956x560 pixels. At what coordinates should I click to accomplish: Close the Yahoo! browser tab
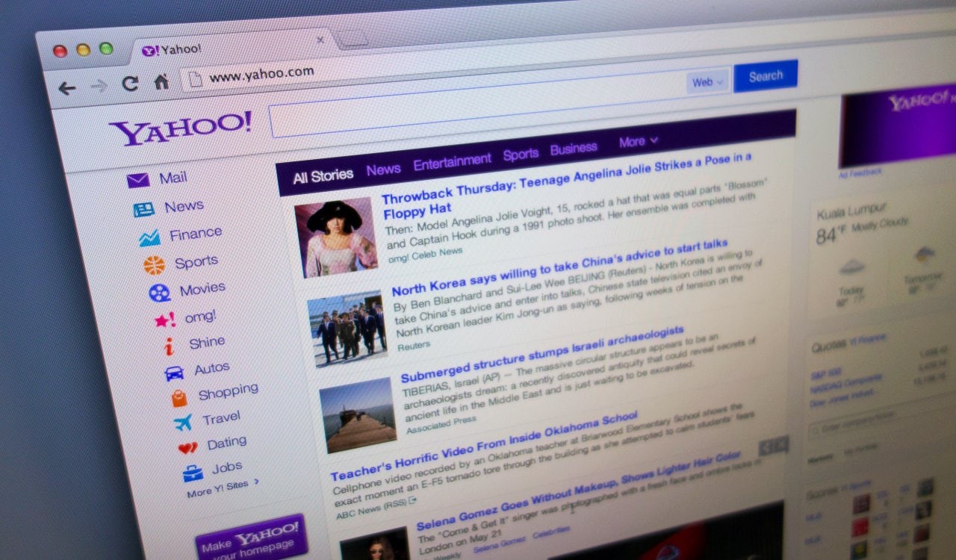320,40
